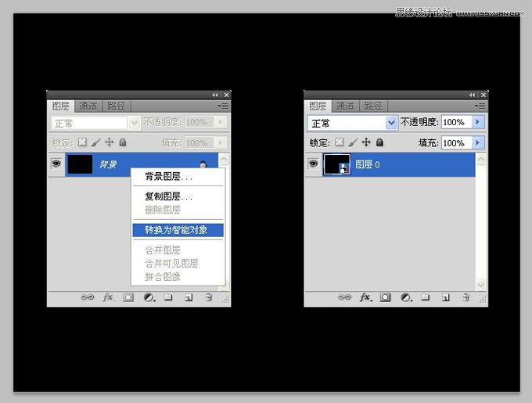Click lock image pixels brush icon in left panel

click(96, 142)
